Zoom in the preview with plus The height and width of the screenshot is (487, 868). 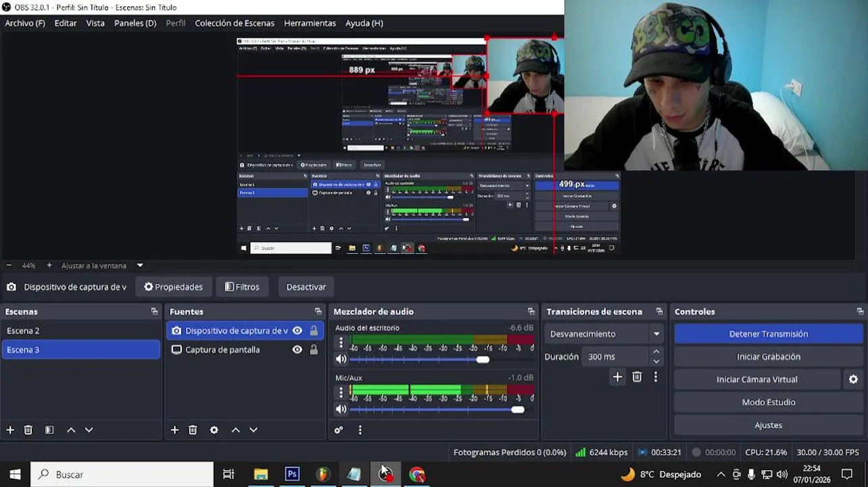click(x=49, y=266)
